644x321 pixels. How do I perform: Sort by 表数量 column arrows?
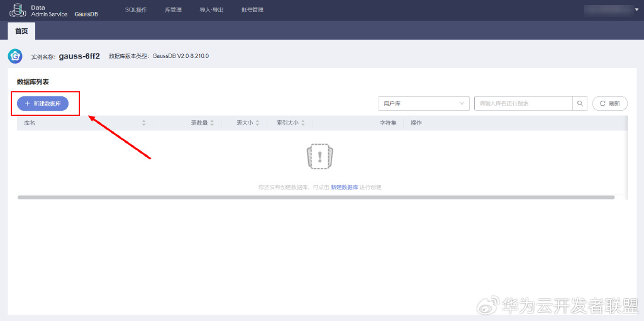tap(212, 123)
